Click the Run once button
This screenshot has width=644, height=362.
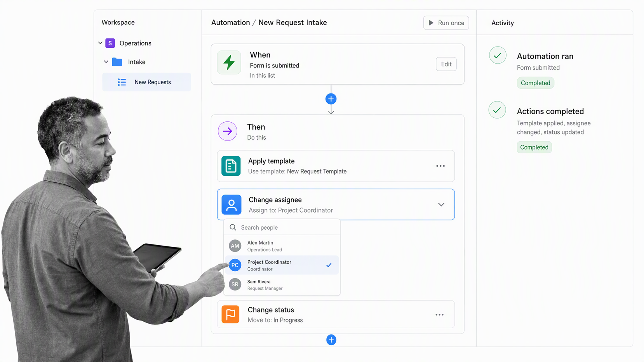point(446,23)
